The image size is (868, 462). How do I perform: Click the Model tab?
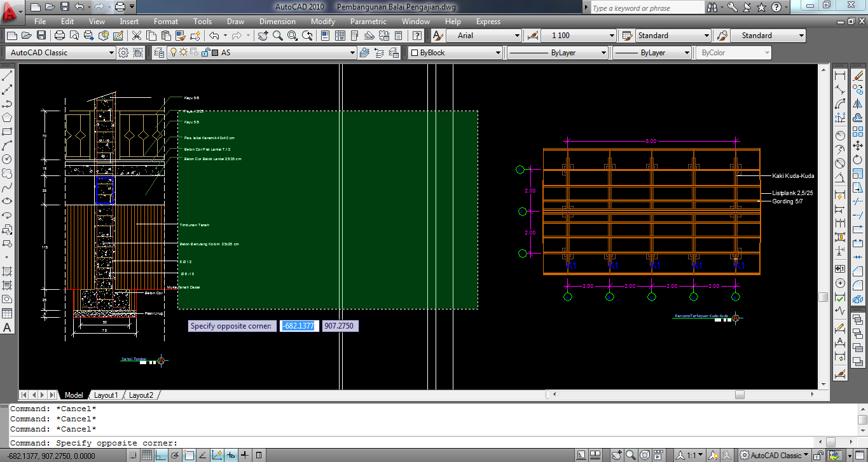(74, 395)
